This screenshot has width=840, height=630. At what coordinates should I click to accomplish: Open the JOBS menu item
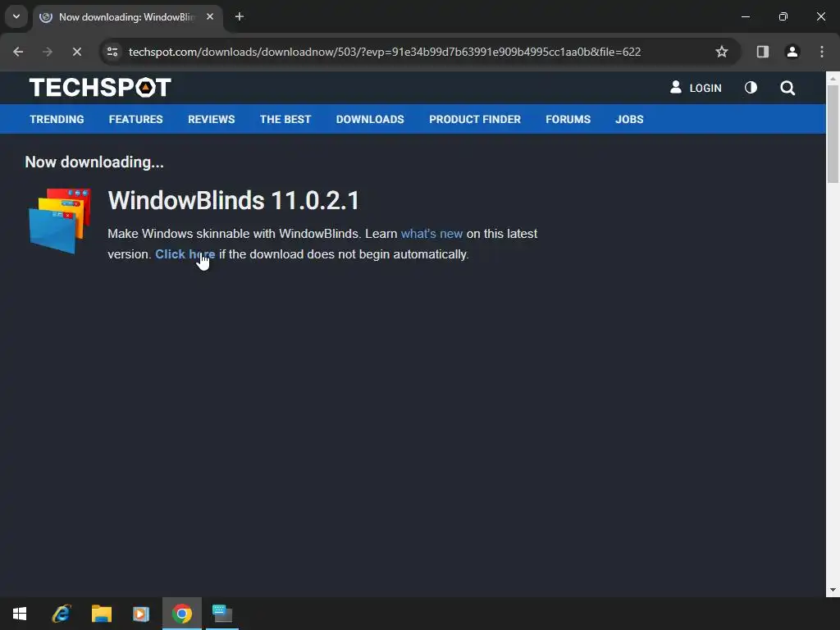click(x=629, y=119)
